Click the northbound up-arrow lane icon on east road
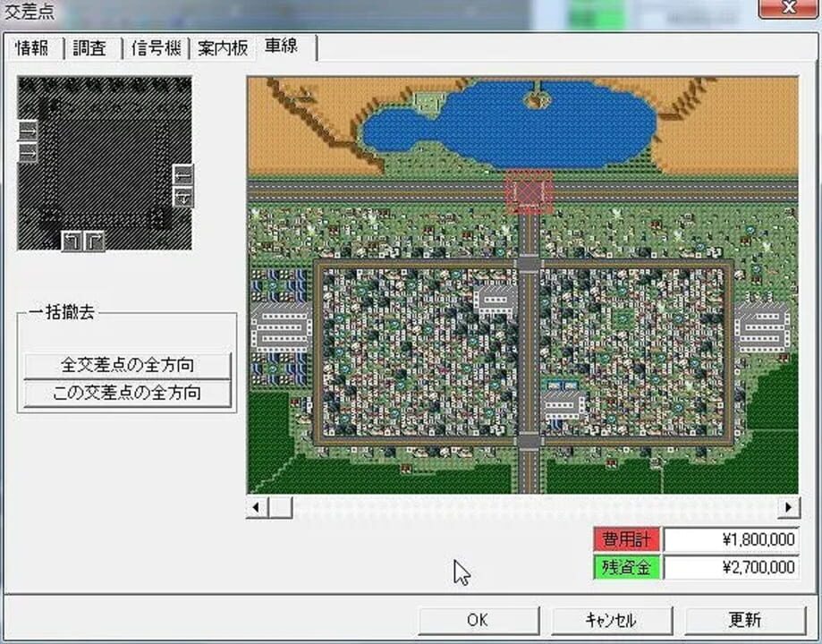 tap(182, 174)
